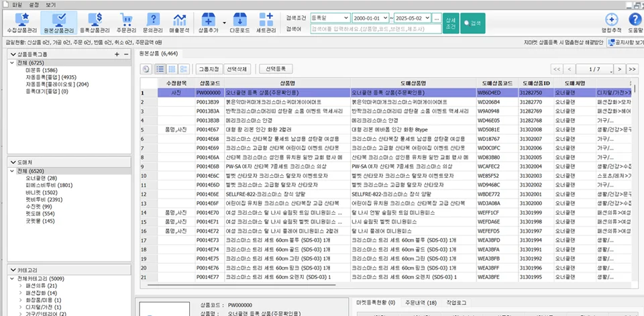Click the 검색어 search input field
644x316 pixels.
point(376,29)
